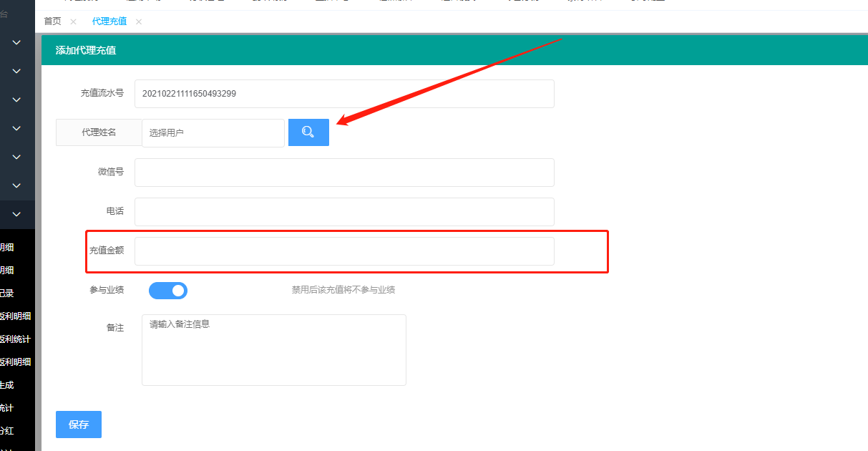
Task: Close the 首页 tab with its X
Action: pyautogui.click(x=73, y=21)
